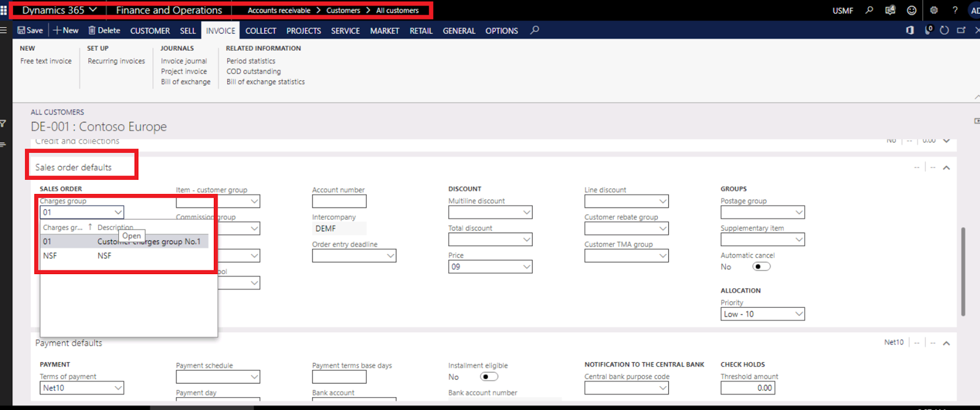Viewport: 980px width, 410px height.
Task: Select the NSF charges group row
Action: 124,256
